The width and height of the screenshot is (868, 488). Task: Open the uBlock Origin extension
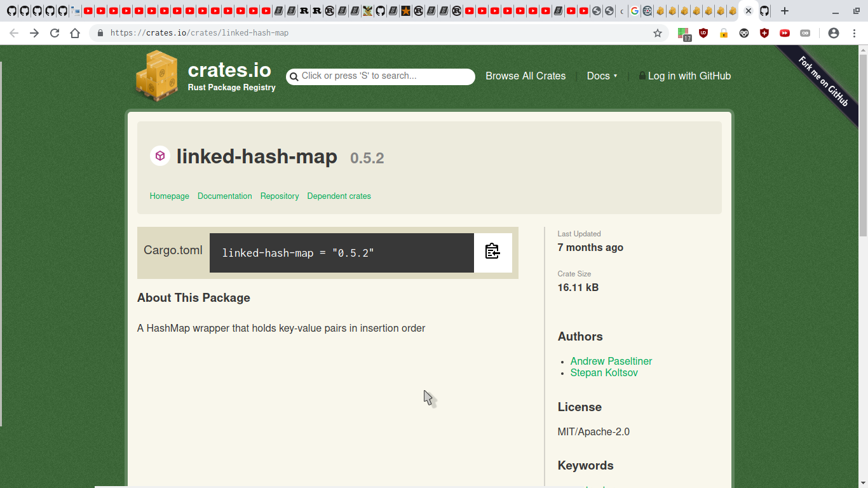[703, 33]
